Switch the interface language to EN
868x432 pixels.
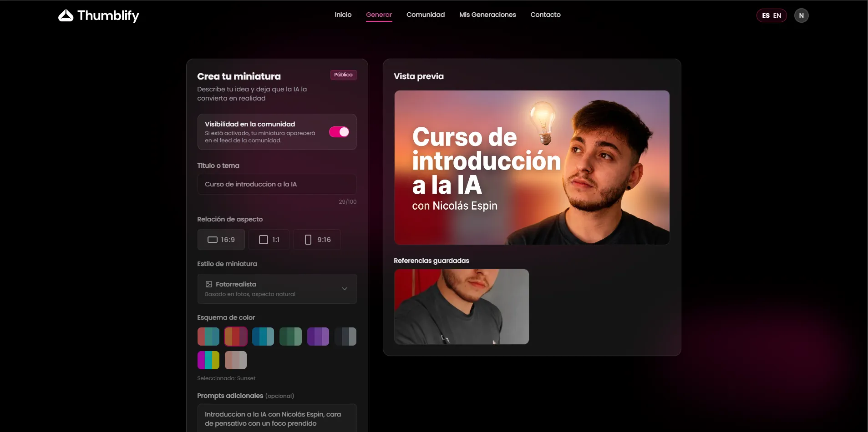[777, 15]
